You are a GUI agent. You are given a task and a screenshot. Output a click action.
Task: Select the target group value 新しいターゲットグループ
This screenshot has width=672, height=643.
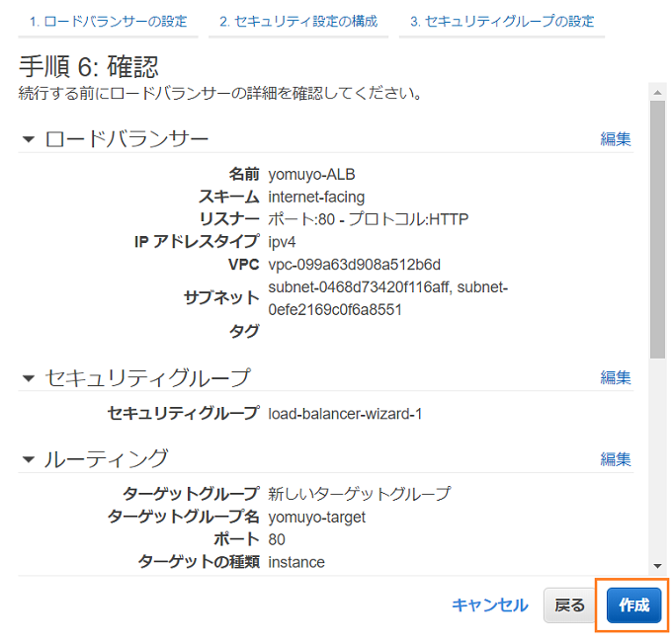(359, 494)
